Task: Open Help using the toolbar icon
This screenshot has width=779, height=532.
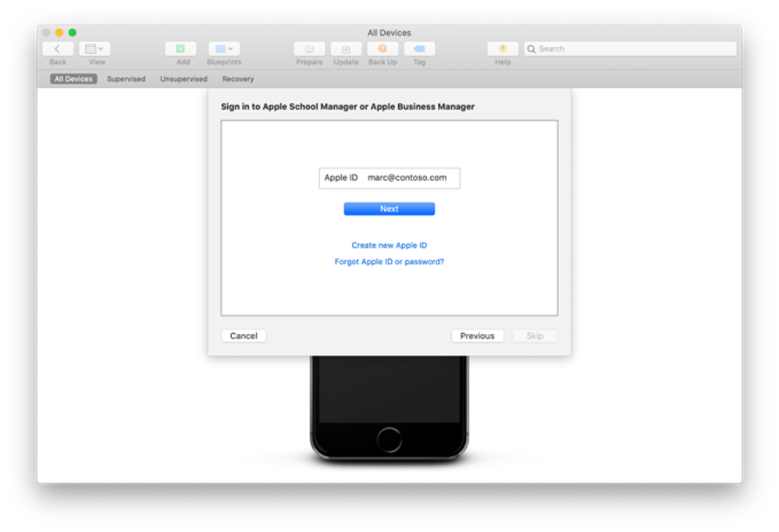Action: tap(502, 48)
